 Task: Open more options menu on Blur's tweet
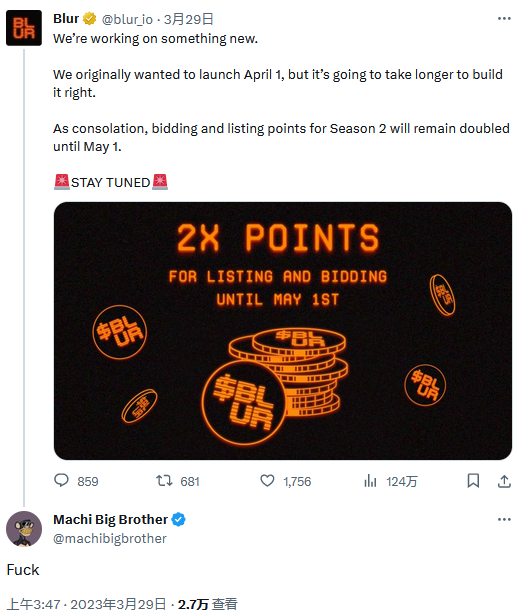504,18
